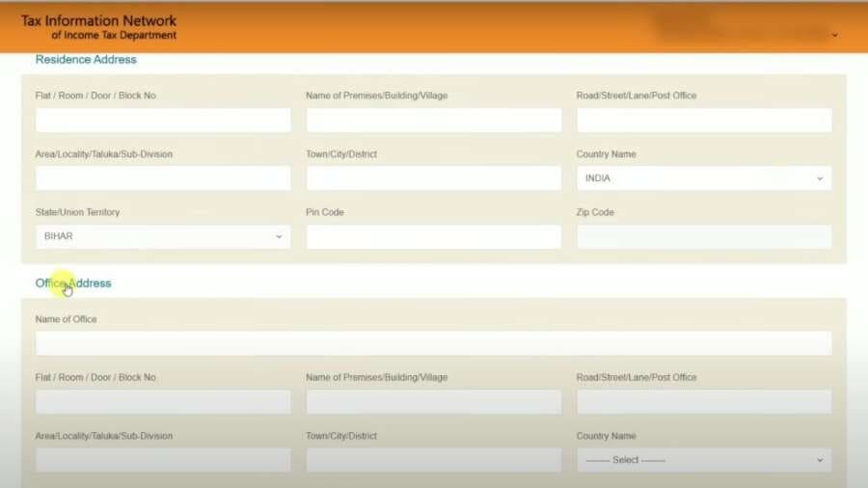868x488 pixels.
Task: Click Residence Area/Locality/Taluka/Sub-Division field
Action: point(163,178)
